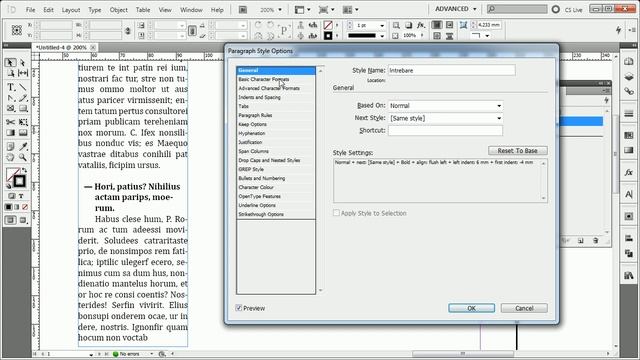The image size is (640, 360).
Task: Open the View Options dropdown
Action: (302, 9)
